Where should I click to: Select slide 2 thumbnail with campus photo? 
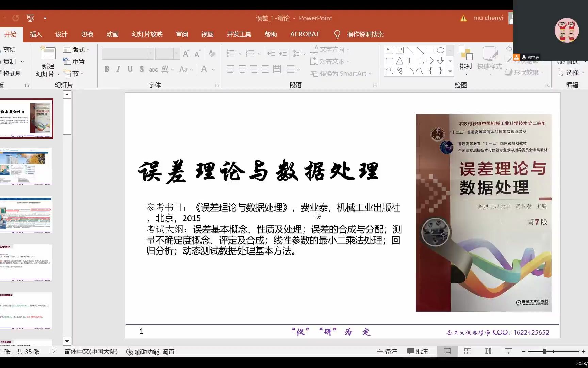(x=26, y=166)
